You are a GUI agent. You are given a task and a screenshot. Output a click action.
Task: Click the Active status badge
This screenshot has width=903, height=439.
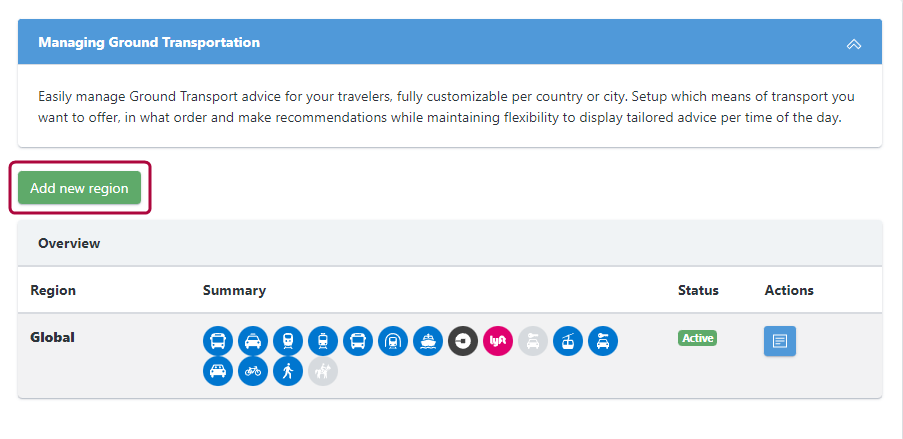point(697,338)
